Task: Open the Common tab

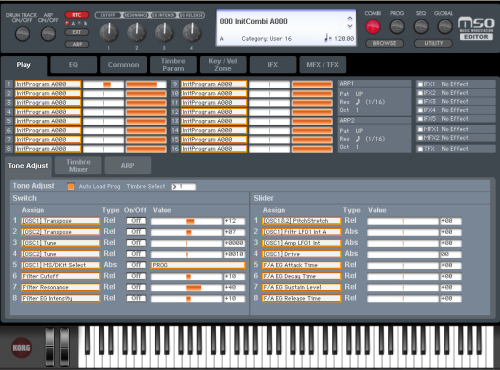Action: (x=123, y=65)
